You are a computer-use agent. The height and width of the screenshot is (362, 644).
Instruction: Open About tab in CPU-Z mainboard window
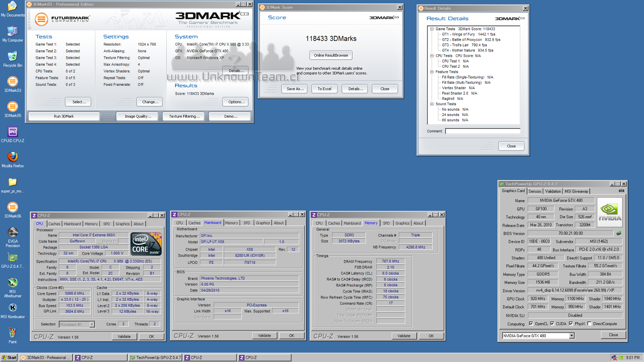(x=279, y=223)
